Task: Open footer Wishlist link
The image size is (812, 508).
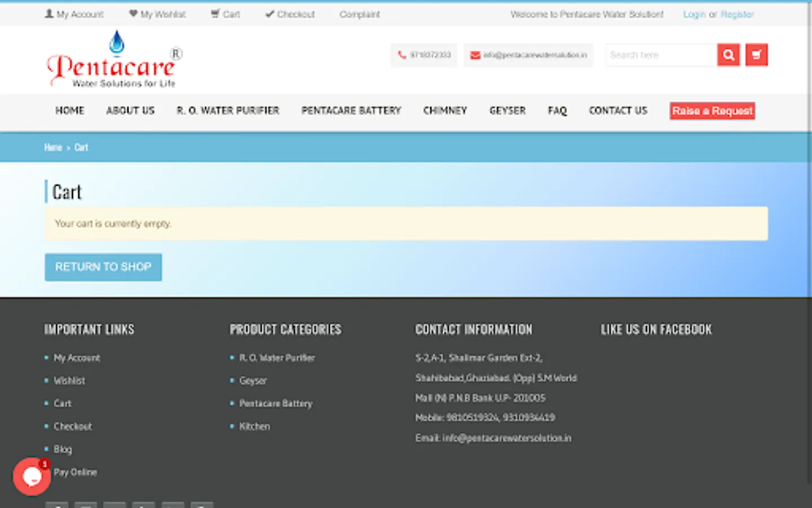Action: click(69, 380)
